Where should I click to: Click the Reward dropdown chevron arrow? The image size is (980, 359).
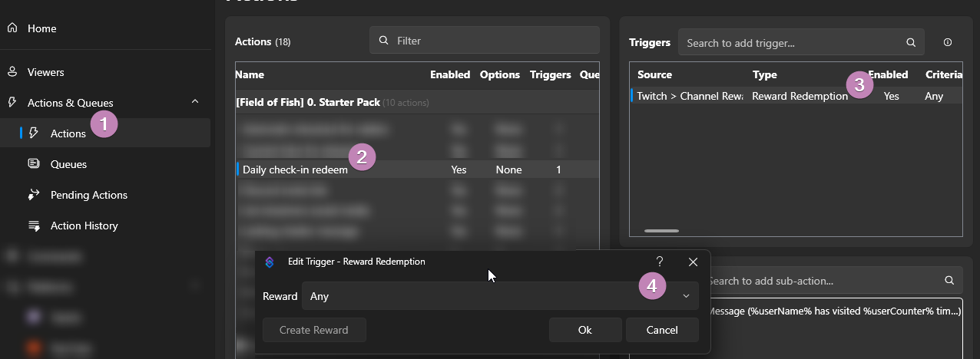[x=686, y=296]
